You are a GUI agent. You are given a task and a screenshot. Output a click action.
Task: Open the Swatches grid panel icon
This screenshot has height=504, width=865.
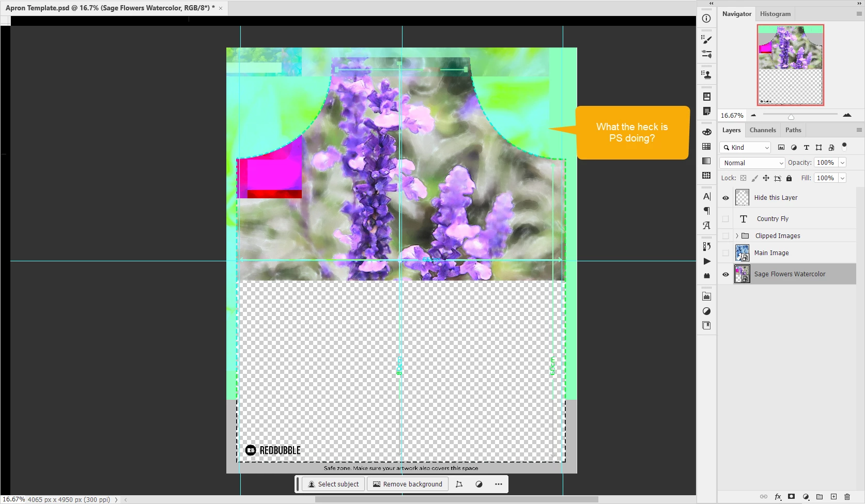point(706,147)
